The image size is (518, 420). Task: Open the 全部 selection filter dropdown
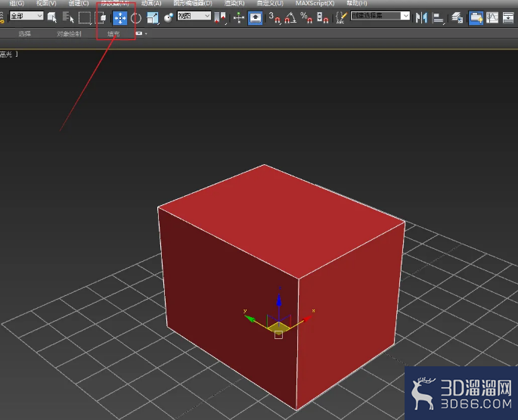click(26, 16)
